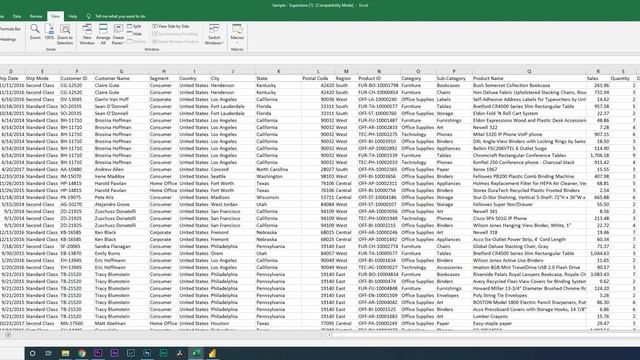Open the Help tab

pyautogui.click(x=73, y=16)
